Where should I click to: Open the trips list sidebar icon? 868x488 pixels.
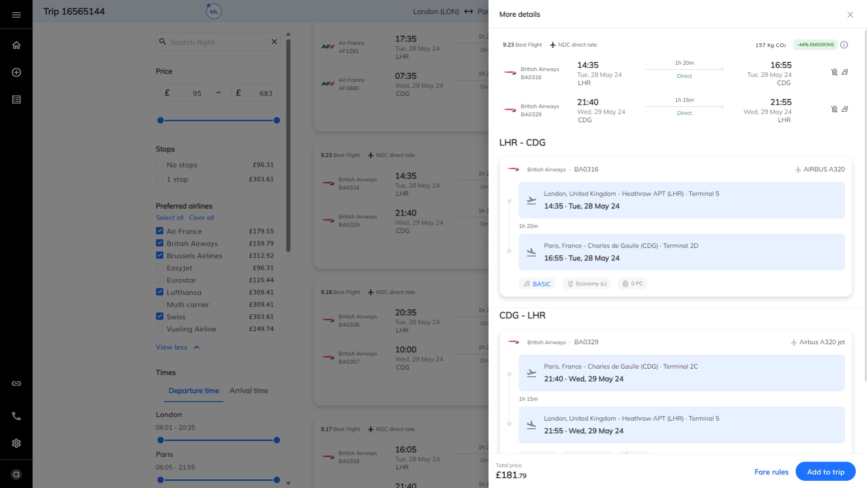[x=16, y=99]
